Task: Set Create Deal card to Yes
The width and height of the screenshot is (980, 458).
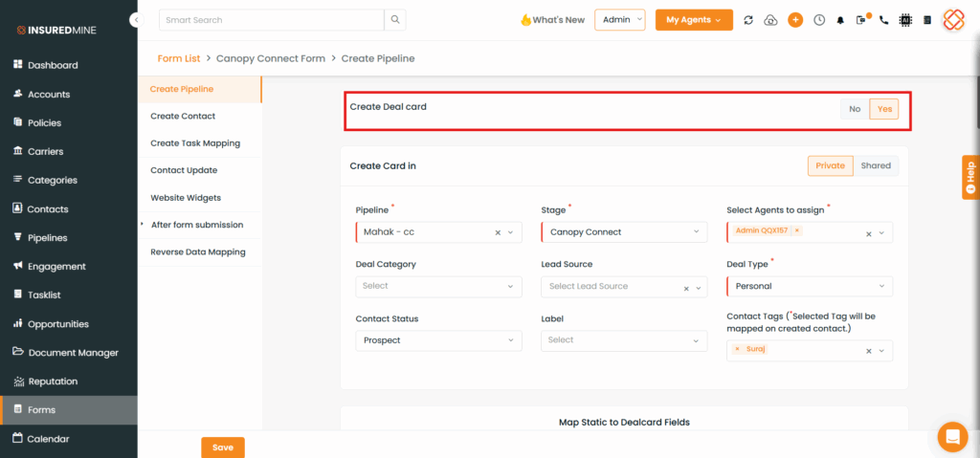Action: 884,109
